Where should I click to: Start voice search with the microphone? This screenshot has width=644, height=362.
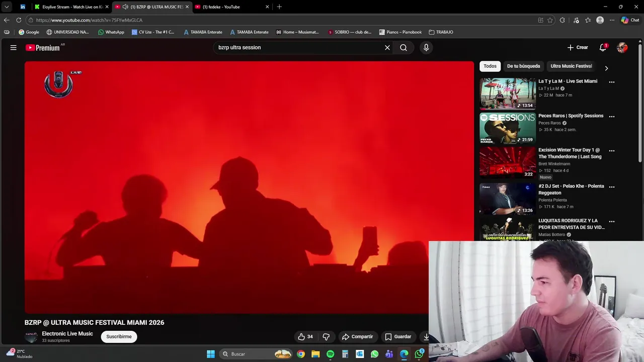tap(426, 47)
